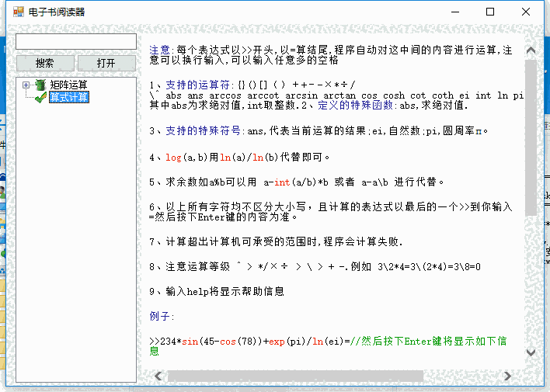Click the green checkmark icon beside 算式计算
Viewport: 550px width, 392px height.
(x=40, y=97)
